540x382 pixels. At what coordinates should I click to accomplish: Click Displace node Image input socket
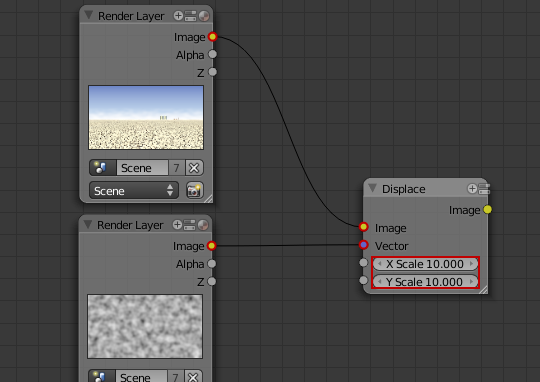pos(364,227)
